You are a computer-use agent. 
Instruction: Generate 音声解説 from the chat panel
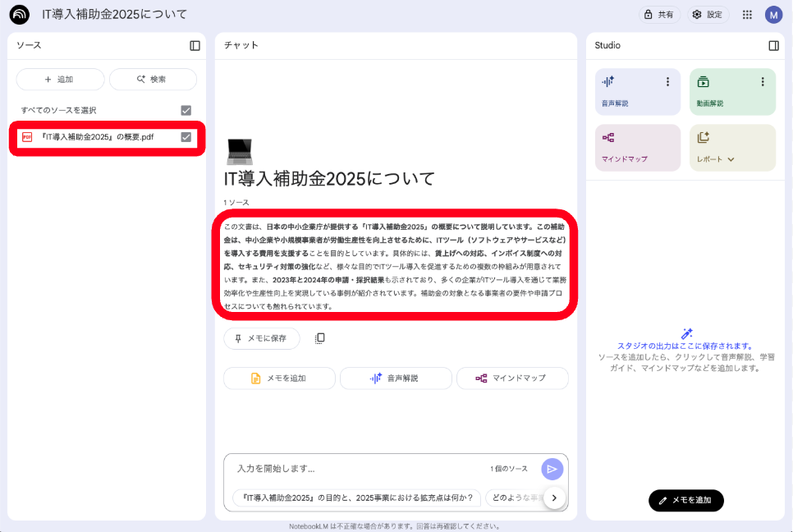coord(396,378)
